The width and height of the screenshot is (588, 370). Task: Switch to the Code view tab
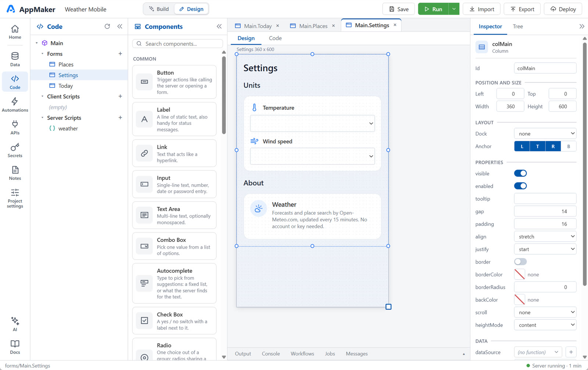(275, 38)
